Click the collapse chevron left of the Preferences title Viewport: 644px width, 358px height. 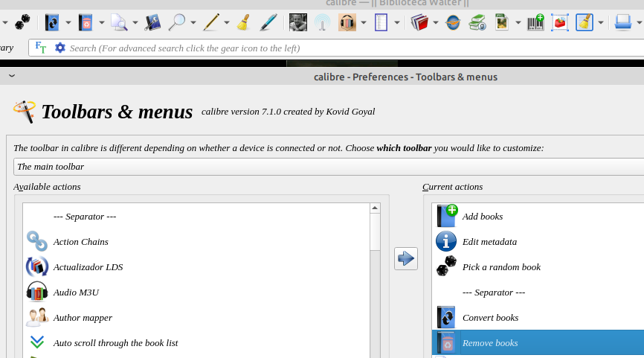coord(12,76)
